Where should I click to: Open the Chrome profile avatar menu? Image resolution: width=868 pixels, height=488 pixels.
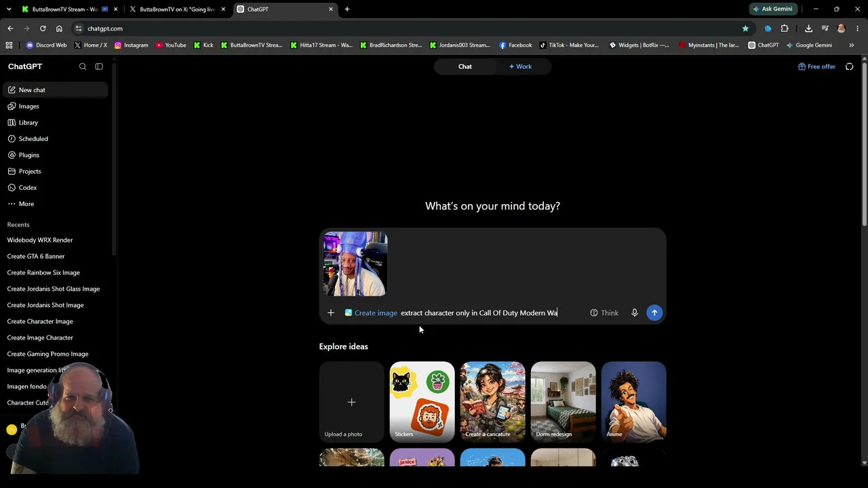842,28
